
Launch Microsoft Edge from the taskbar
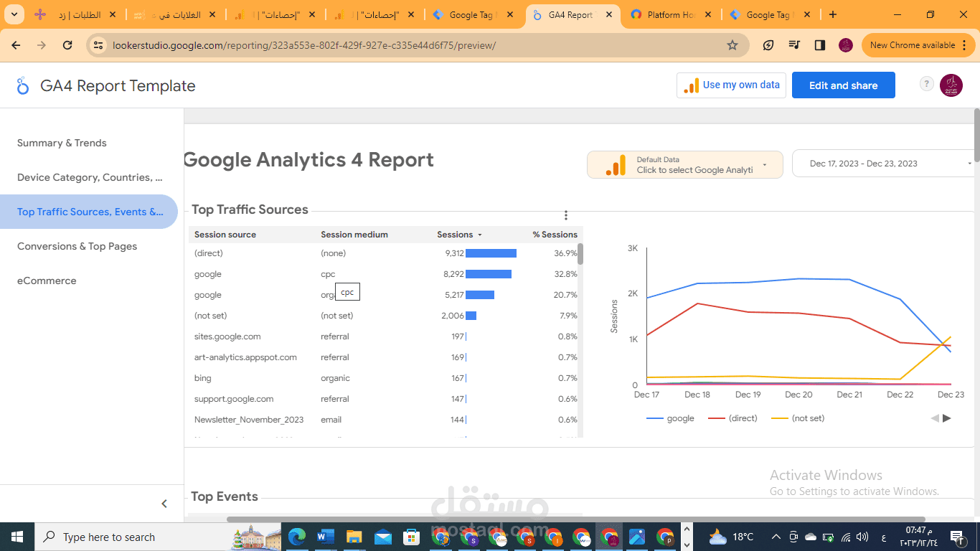coord(296,537)
